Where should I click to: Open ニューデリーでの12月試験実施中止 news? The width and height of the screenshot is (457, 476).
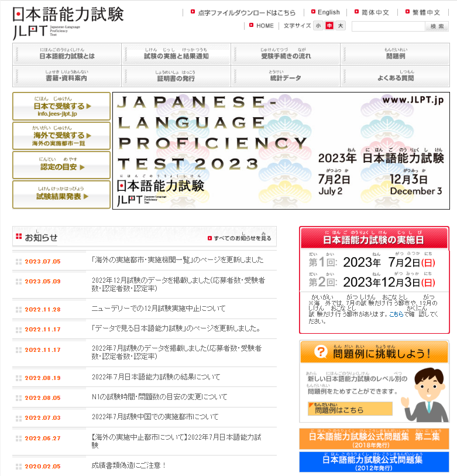coord(159,309)
